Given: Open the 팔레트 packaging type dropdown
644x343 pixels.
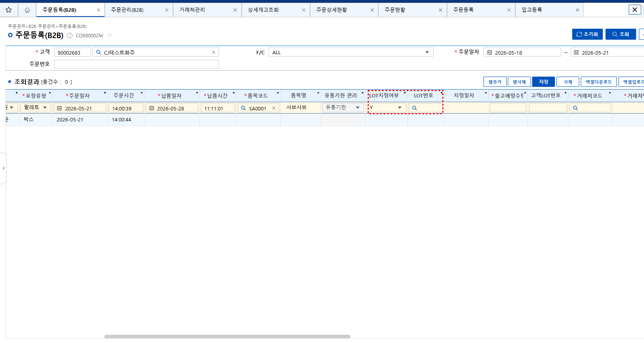Looking at the screenshot, I should [35, 108].
